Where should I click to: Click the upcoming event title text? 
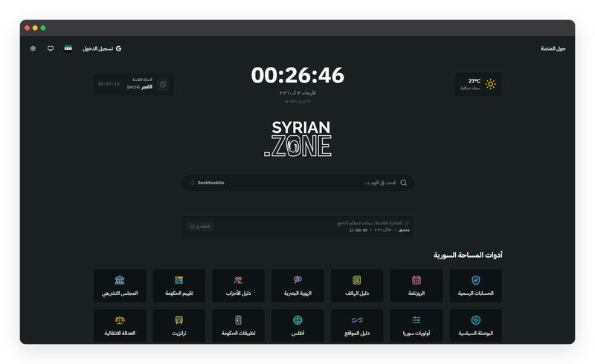[370, 223]
